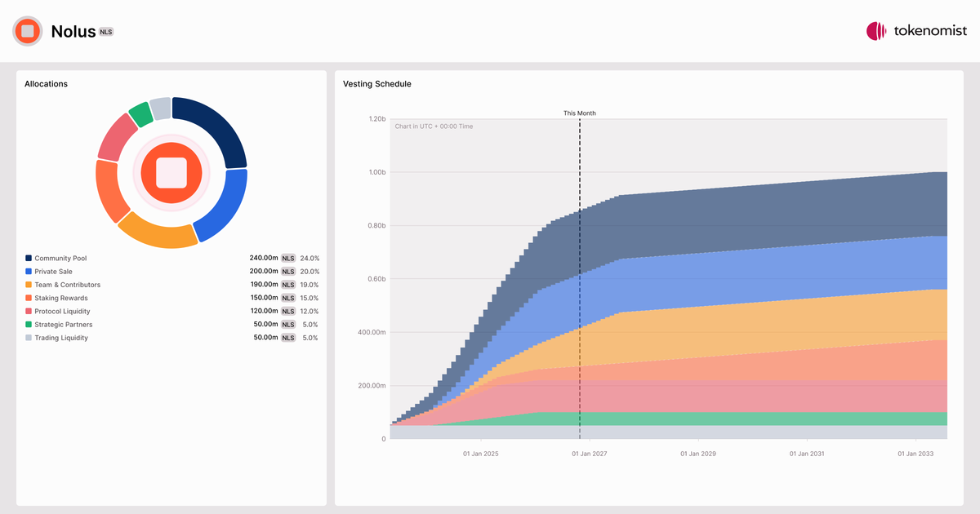
Task: Click the 200.00m Private Sale amount
Action: pos(264,272)
